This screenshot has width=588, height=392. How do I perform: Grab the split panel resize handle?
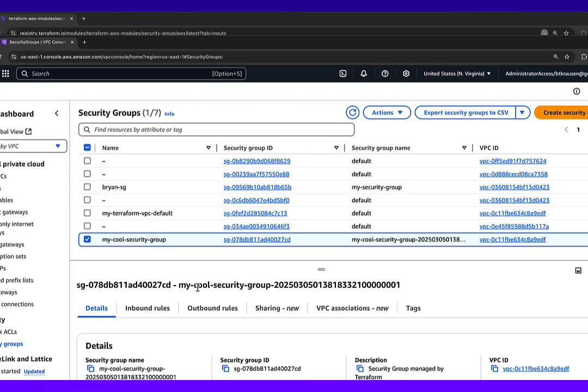(321, 269)
